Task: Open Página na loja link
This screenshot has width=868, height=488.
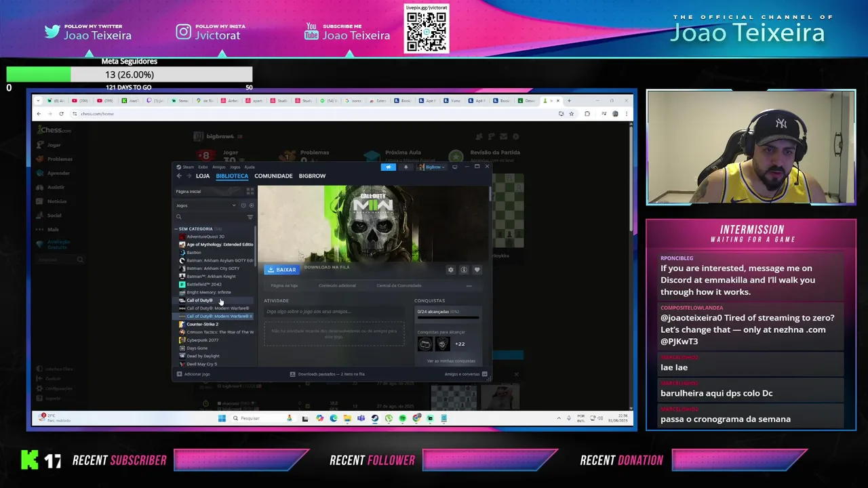Action: [284, 285]
